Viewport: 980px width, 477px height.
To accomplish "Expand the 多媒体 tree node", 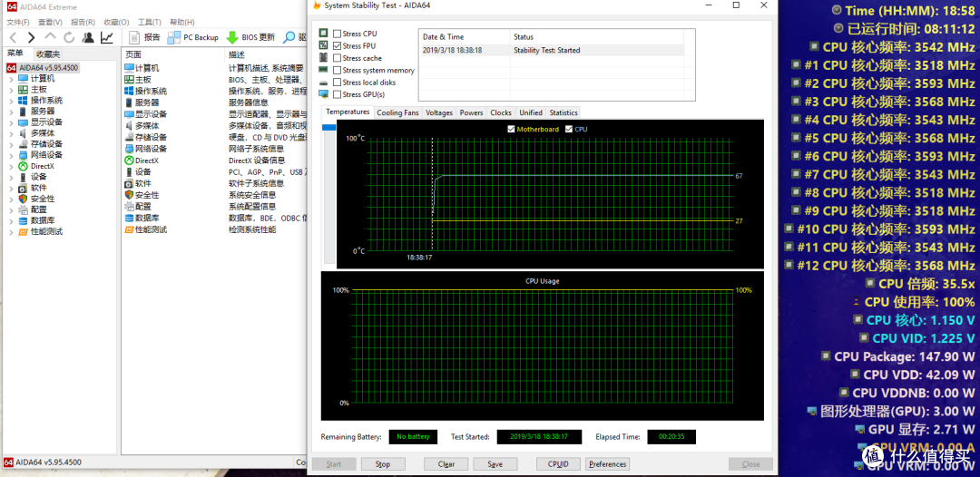I will tap(11, 133).
